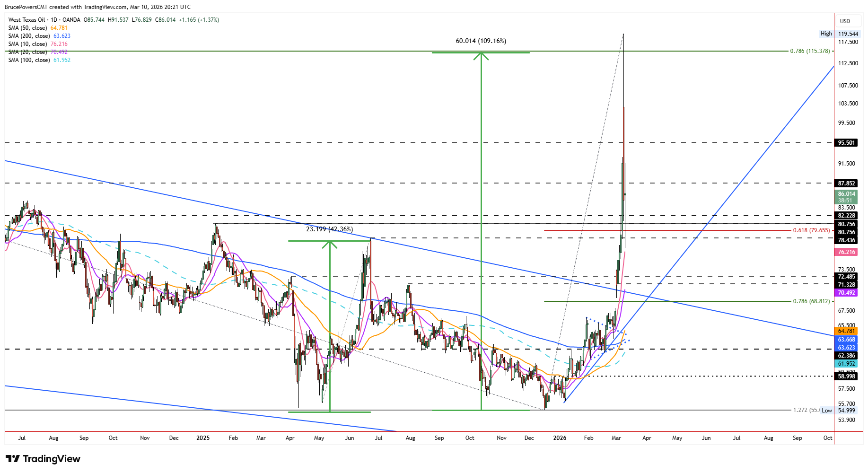The height and width of the screenshot is (473, 868).
Task: Click the Low 54.999 price label
Action: point(839,411)
